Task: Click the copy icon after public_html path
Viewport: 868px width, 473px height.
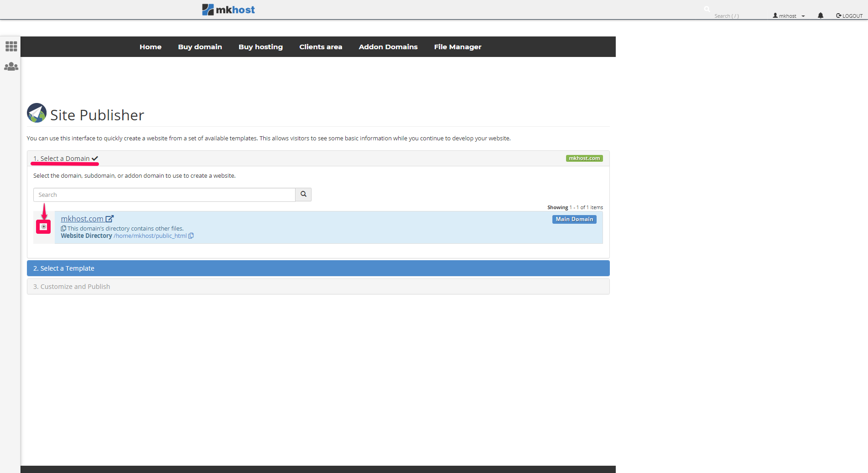Action: pyautogui.click(x=191, y=236)
